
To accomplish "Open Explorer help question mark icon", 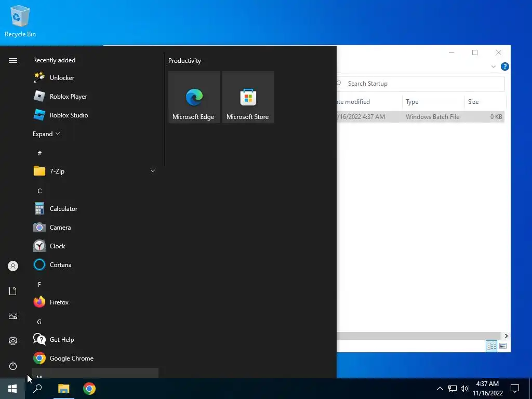I will coord(504,66).
